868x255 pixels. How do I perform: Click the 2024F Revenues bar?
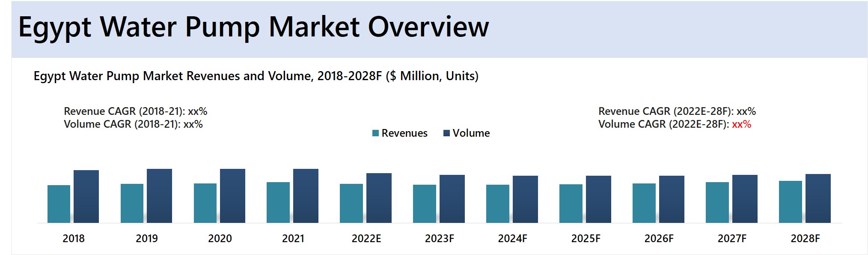click(x=498, y=204)
